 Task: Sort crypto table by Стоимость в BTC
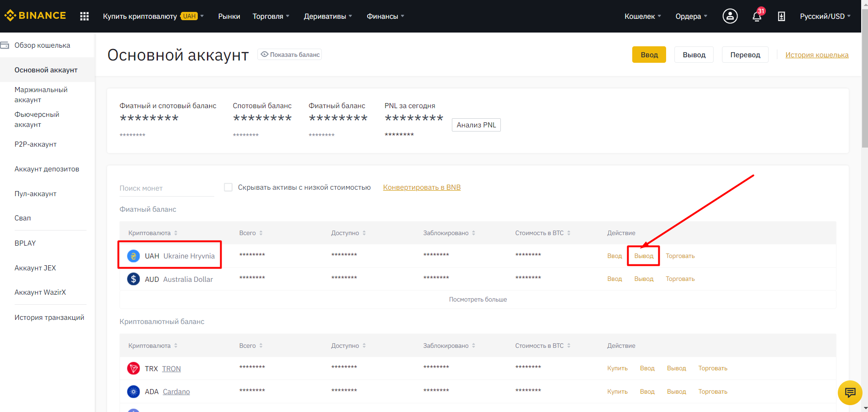(x=542, y=346)
